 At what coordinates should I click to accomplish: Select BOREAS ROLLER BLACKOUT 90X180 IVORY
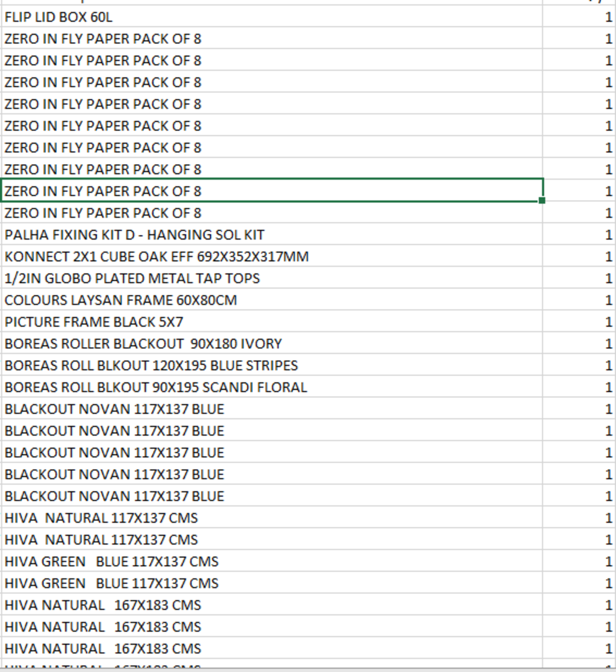point(272,343)
